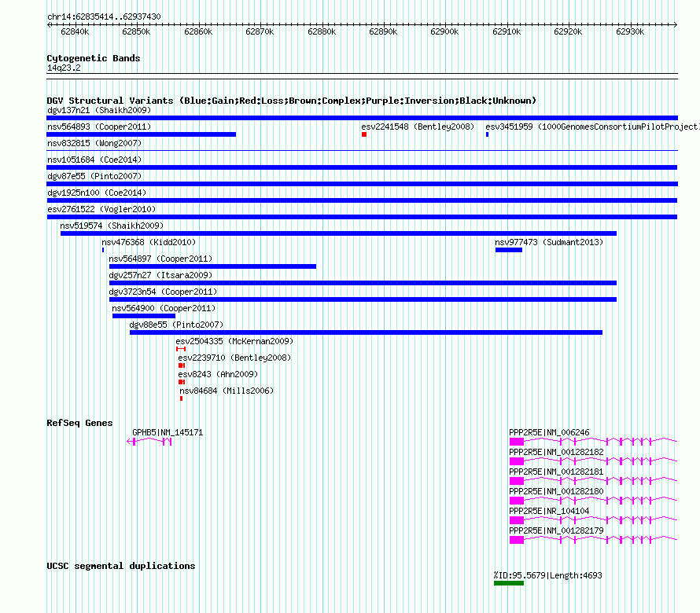Select the nsv84684 Mills2006 red marker
The image size is (700, 613).
(x=181, y=398)
